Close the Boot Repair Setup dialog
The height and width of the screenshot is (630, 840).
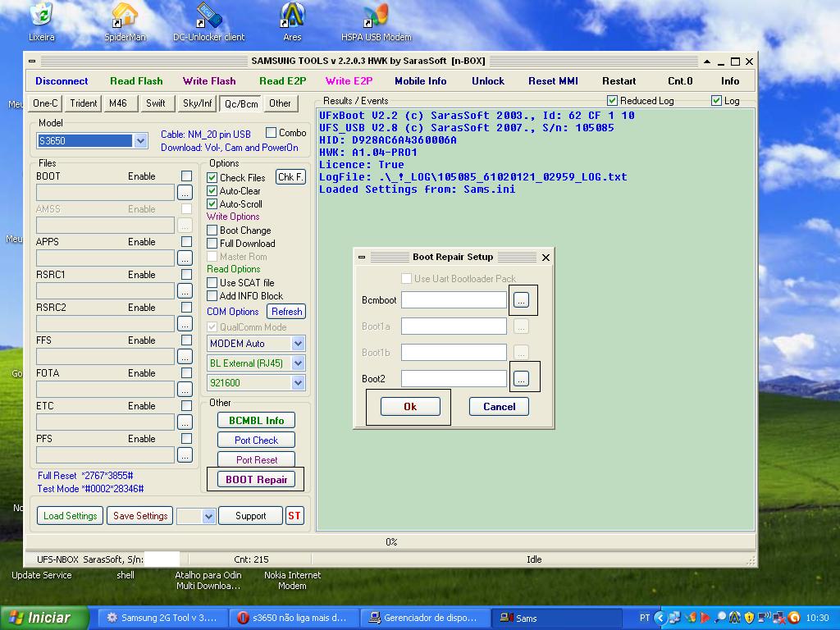click(x=546, y=257)
